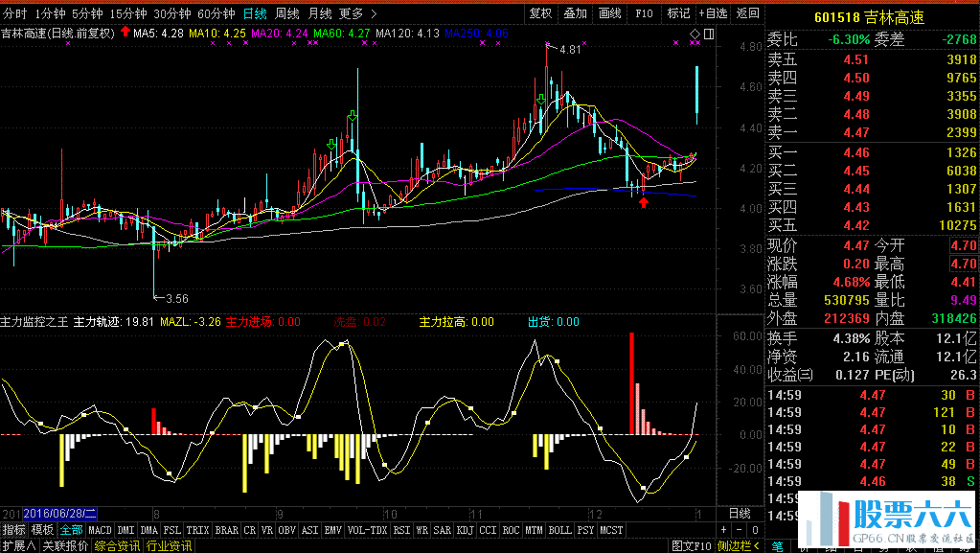Screen dimensions: 980x553
Task: Click the 2016/06/28 date marker on timeline
Action: [x=60, y=514]
